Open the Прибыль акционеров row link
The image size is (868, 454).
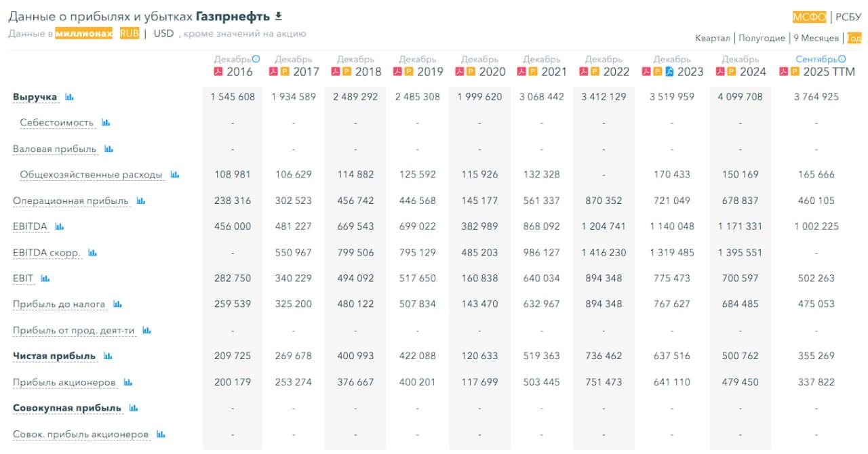(x=64, y=382)
